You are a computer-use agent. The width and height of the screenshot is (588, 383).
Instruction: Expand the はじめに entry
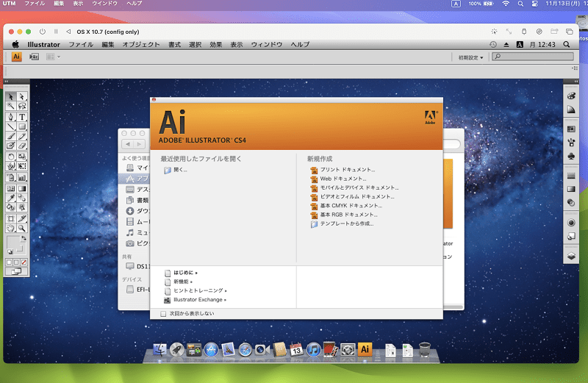(185, 273)
